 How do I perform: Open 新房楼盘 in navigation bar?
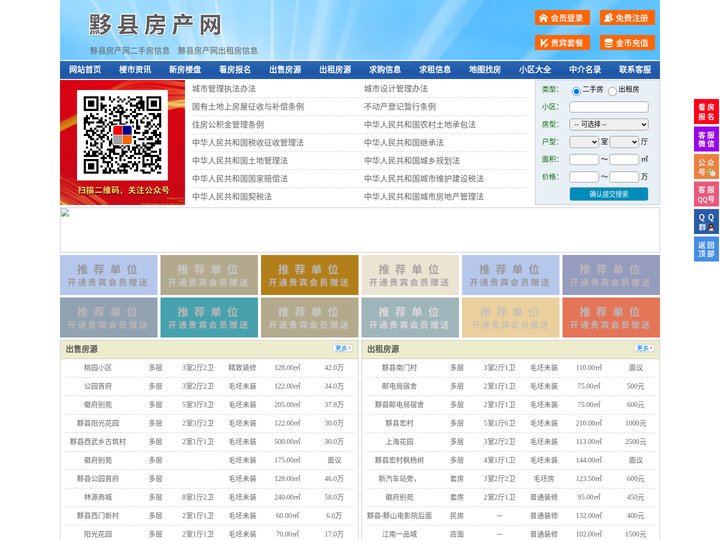[185, 70]
